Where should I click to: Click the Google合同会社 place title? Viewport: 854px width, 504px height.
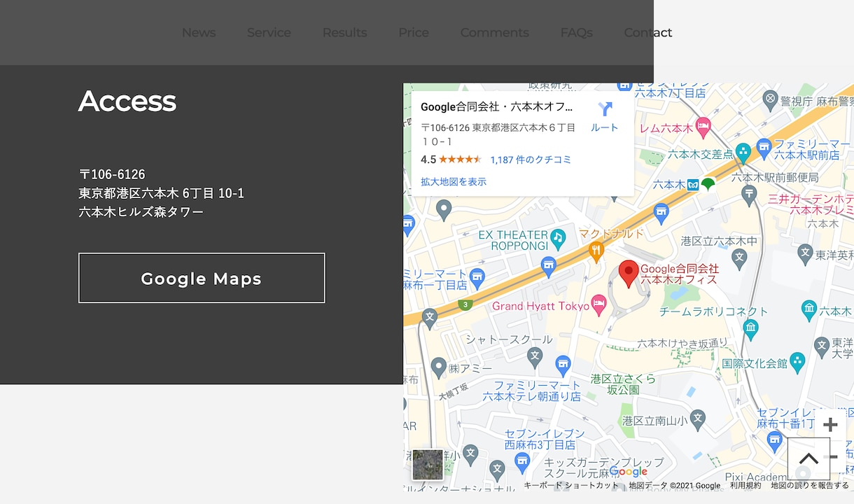(496, 107)
